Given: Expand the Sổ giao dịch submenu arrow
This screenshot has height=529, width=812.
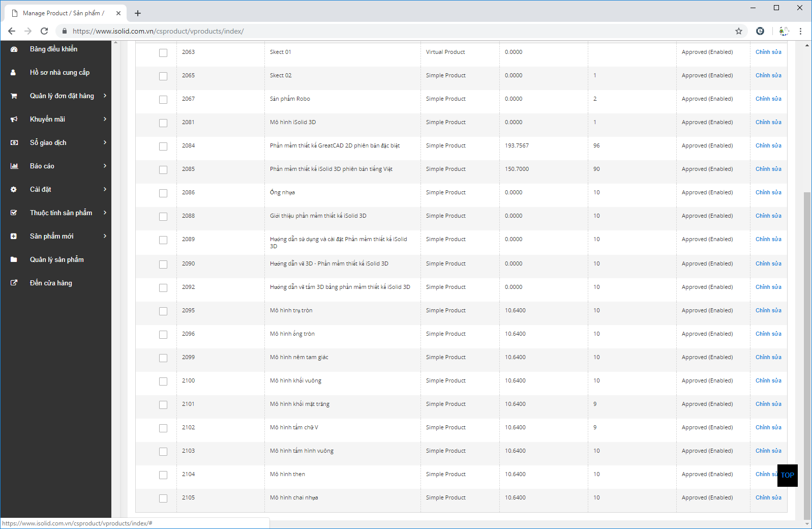Looking at the screenshot, I should point(105,142).
